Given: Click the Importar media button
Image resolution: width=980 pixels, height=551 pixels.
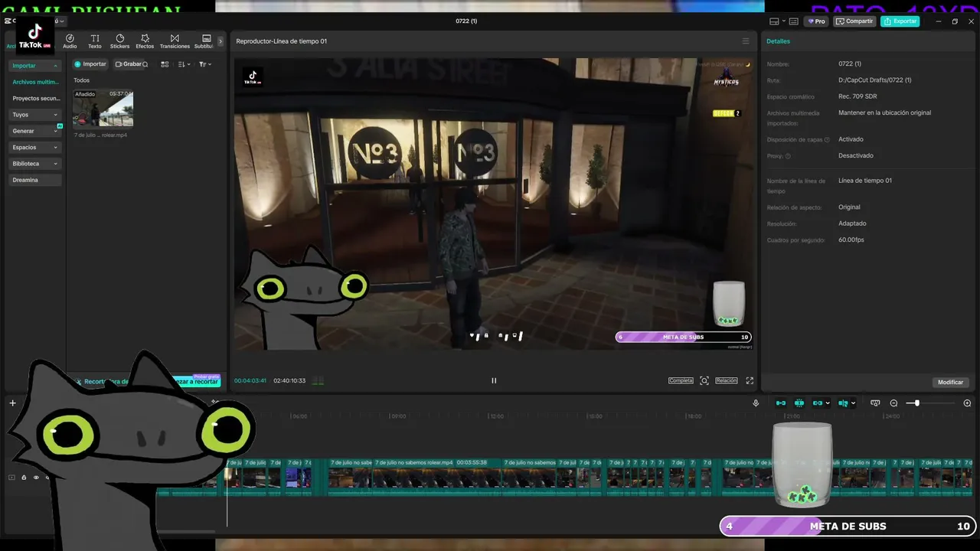Looking at the screenshot, I should click(90, 64).
